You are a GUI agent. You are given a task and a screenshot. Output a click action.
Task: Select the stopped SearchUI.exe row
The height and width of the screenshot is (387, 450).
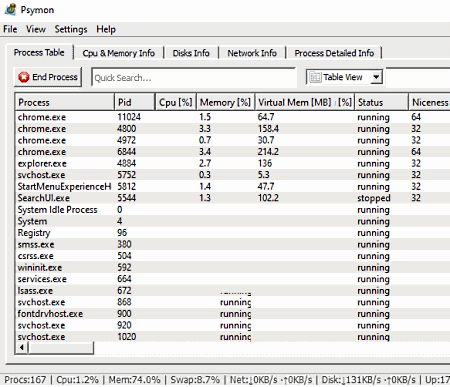(232, 198)
